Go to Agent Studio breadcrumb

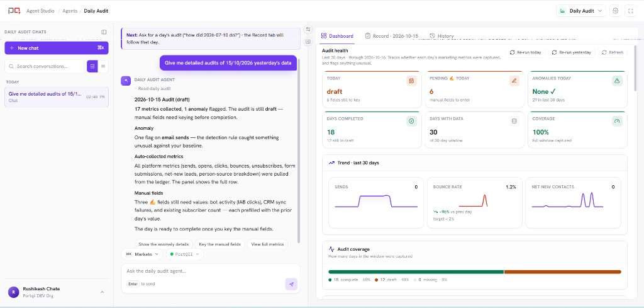(x=40, y=11)
